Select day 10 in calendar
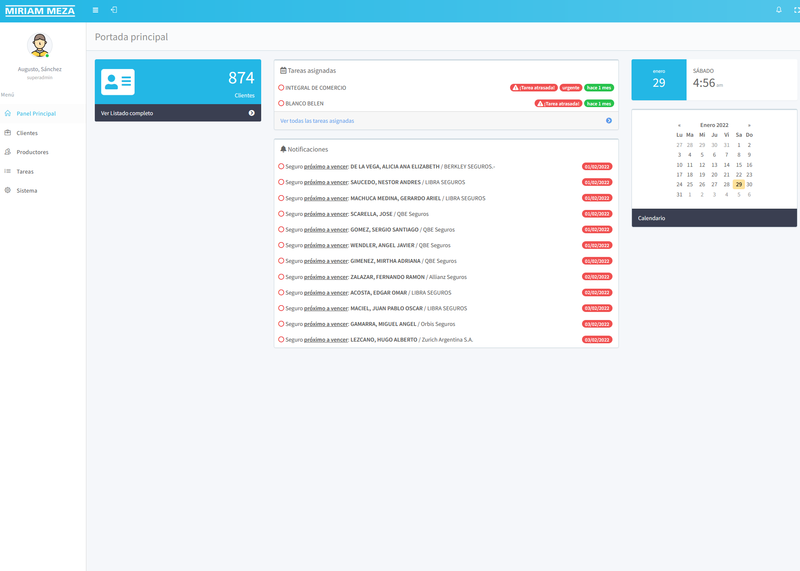This screenshot has width=800, height=571. (679, 165)
